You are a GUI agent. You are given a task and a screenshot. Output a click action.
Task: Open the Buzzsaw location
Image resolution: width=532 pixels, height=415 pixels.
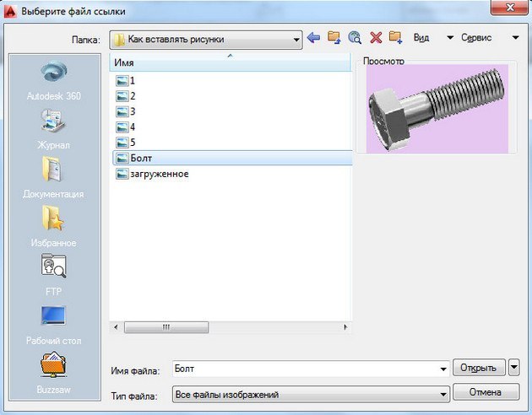click(53, 373)
